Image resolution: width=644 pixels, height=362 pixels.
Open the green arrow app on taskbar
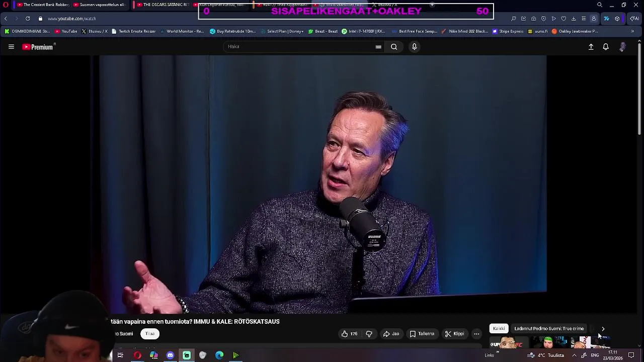pyautogui.click(x=235, y=355)
